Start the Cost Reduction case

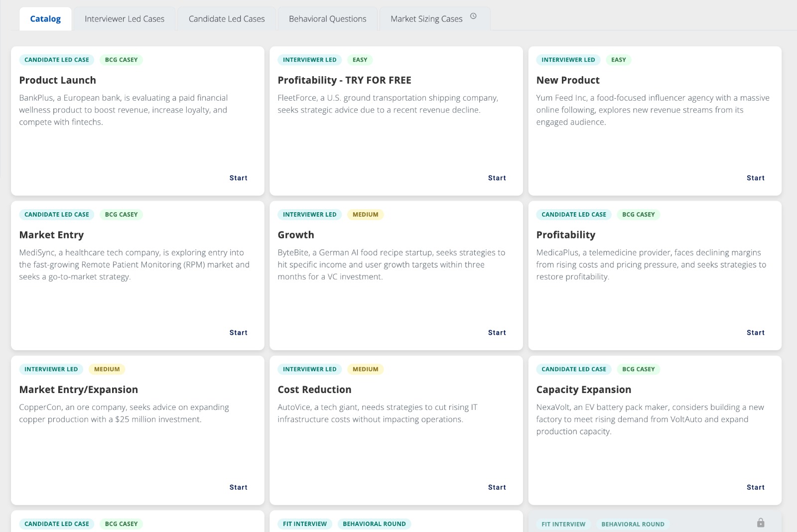click(x=497, y=487)
